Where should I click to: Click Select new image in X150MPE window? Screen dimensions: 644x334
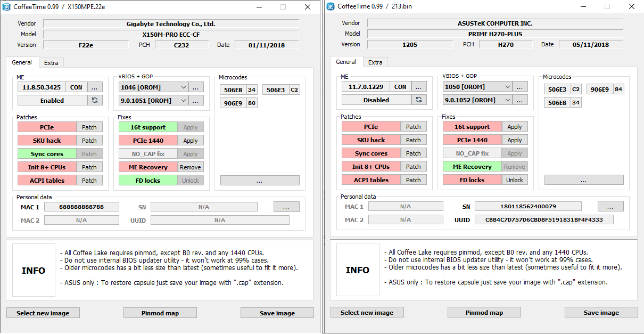[43, 313]
